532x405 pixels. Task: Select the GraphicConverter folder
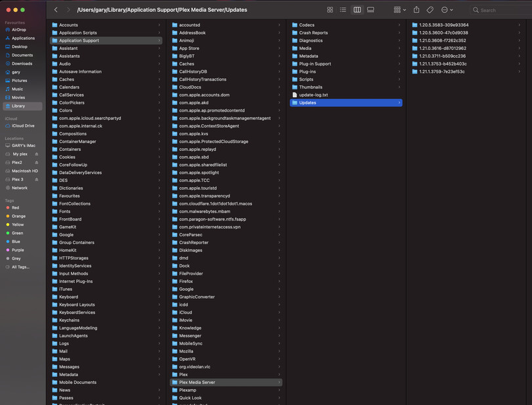(x=226, y=297)
